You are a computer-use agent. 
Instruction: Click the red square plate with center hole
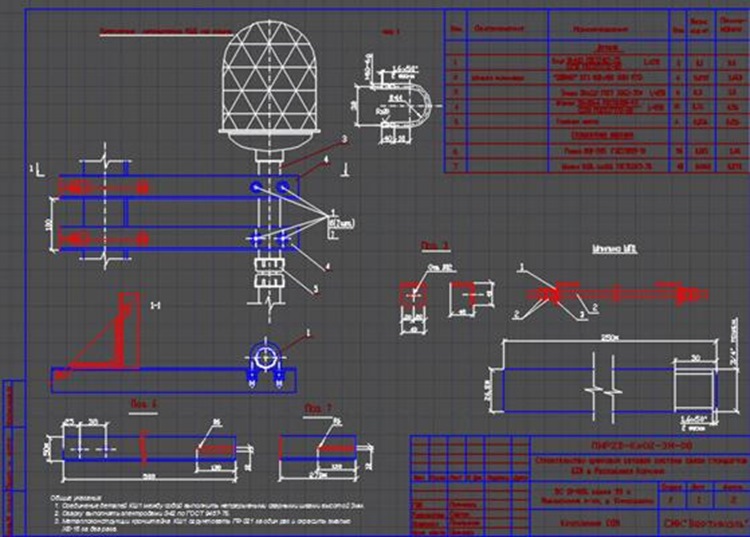[414, 295]
